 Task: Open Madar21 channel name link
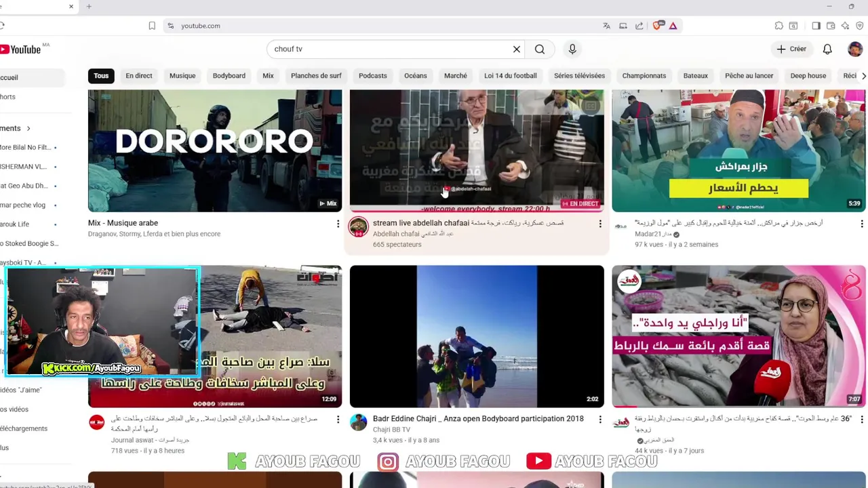pos(652,234)
